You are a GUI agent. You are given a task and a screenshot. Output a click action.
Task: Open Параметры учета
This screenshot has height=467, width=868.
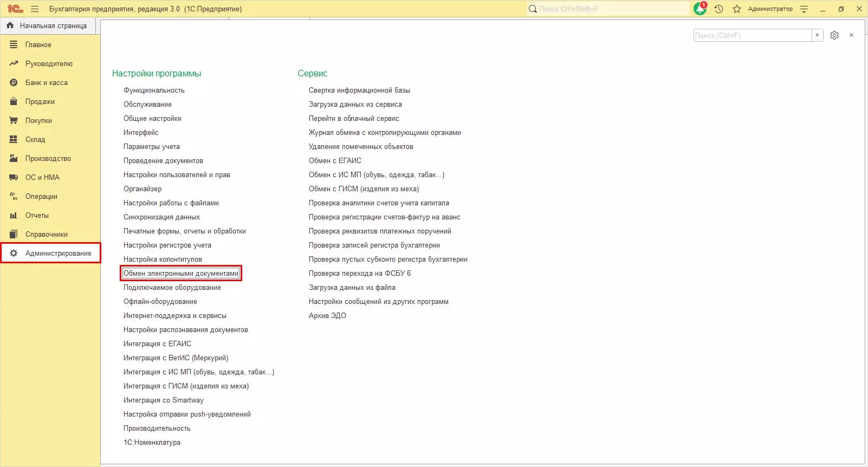point(152,146)
